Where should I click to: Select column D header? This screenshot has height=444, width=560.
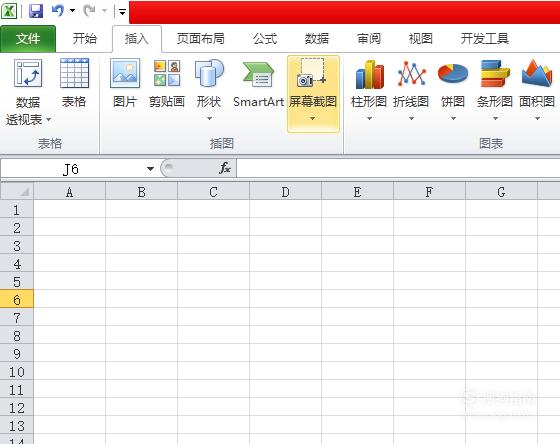pos(285,192)
